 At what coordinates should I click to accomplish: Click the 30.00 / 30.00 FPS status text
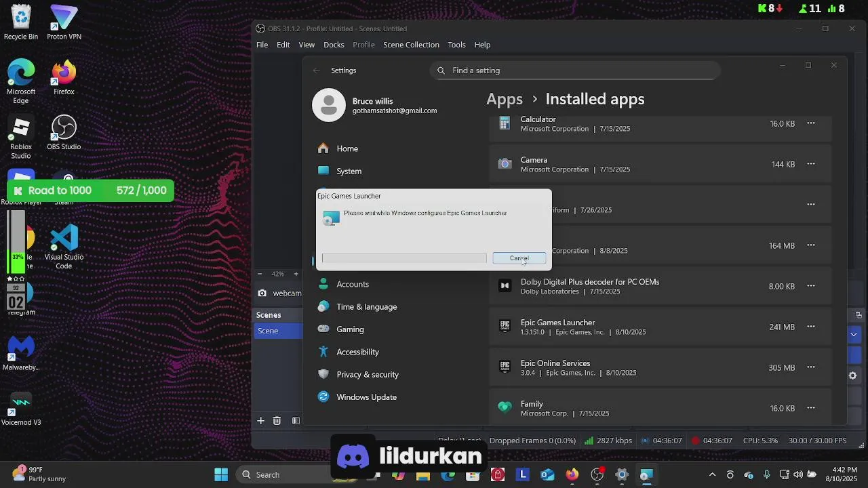pyautogui.click(x=817, y=441)
